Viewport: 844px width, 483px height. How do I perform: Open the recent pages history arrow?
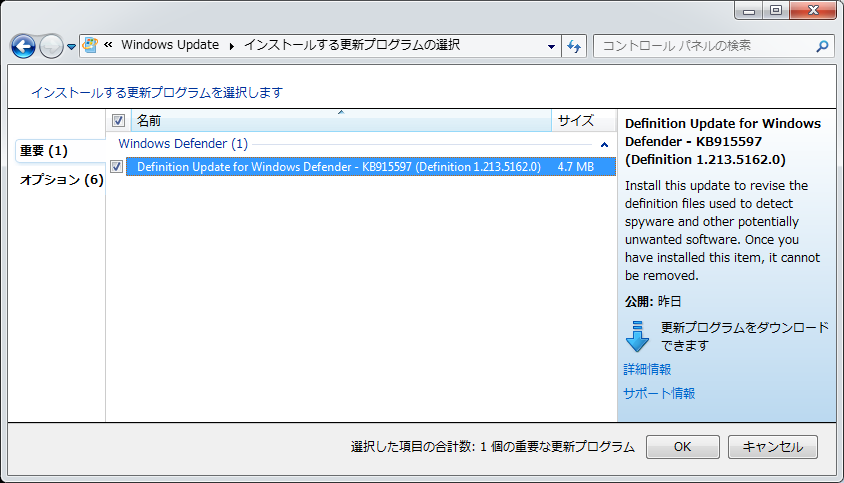(x=71, y=47)
